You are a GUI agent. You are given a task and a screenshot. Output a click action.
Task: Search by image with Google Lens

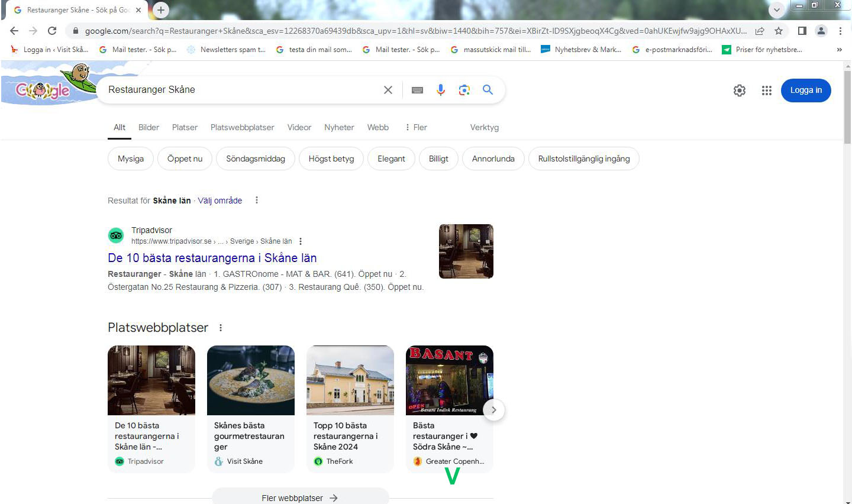click(x=464, y=90)
